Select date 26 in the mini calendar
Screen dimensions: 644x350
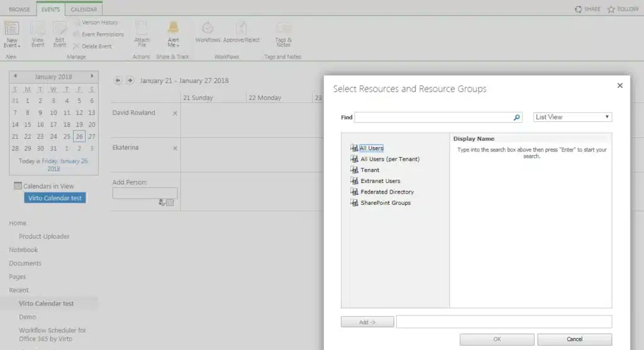(x=79, y=136)
